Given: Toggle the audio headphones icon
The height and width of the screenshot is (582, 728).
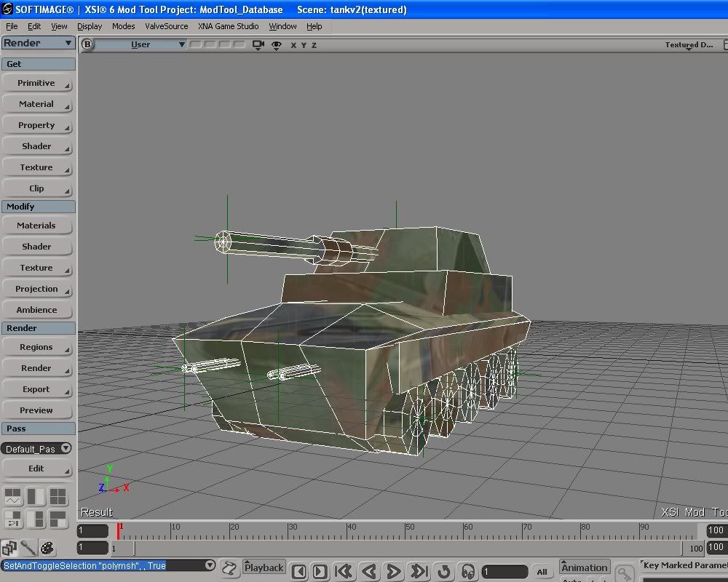Looking at the screenshot, I should click(468, 571).
